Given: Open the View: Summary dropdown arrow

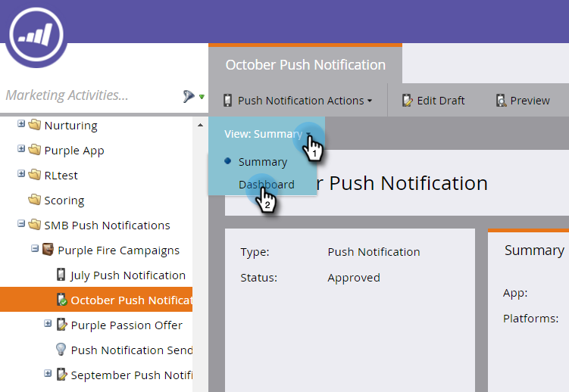Looking at the screenshot, I should point(308,134).
